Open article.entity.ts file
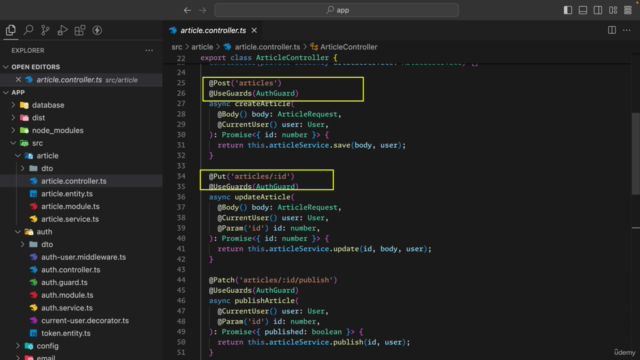Image resolution: width=640 pixels, height=360 pixels. click(67, 194)
